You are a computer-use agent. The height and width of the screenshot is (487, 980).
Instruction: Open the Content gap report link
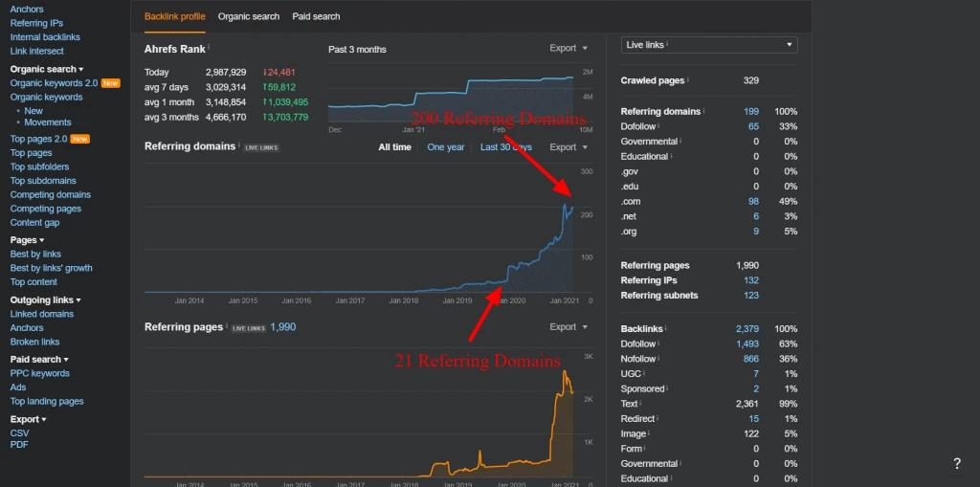[x=35, y=223]
